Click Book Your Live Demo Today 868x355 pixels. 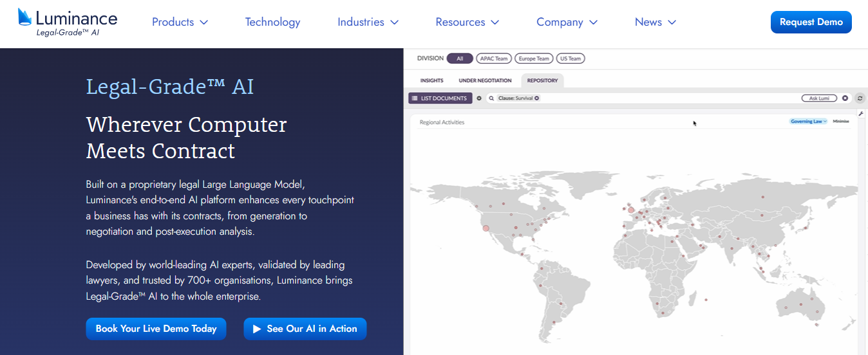[156, 329]
